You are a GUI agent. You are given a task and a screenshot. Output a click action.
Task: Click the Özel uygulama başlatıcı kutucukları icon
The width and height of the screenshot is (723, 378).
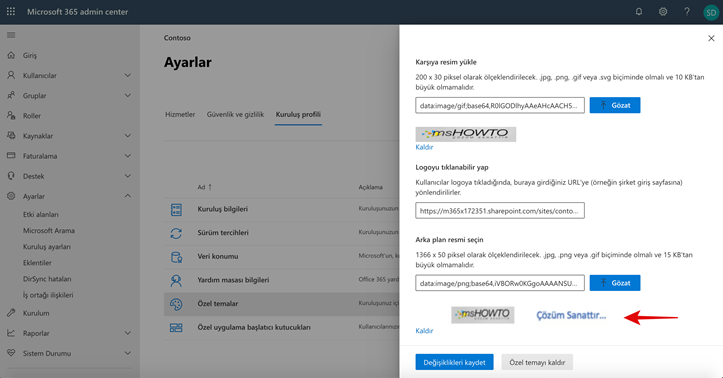pos(176,328)
